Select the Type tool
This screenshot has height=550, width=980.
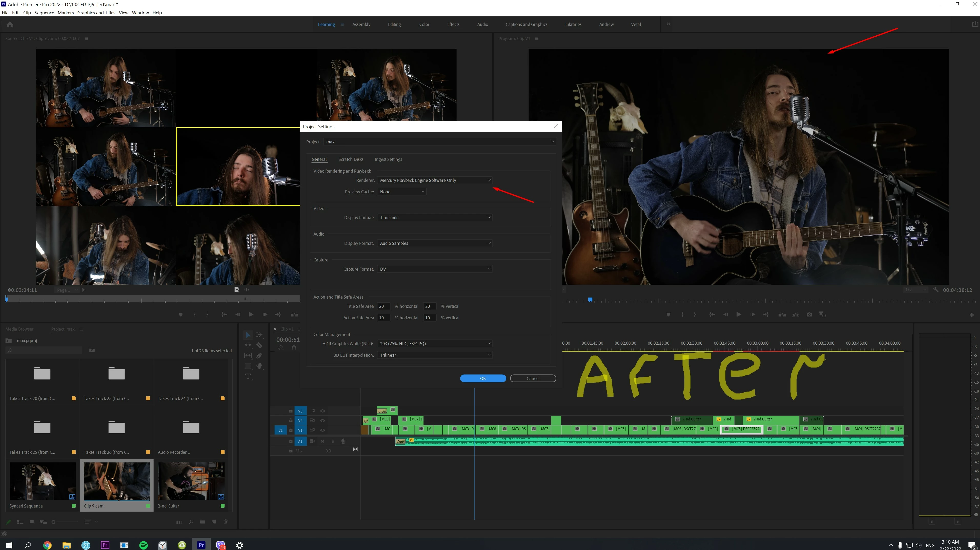[248, 376]
